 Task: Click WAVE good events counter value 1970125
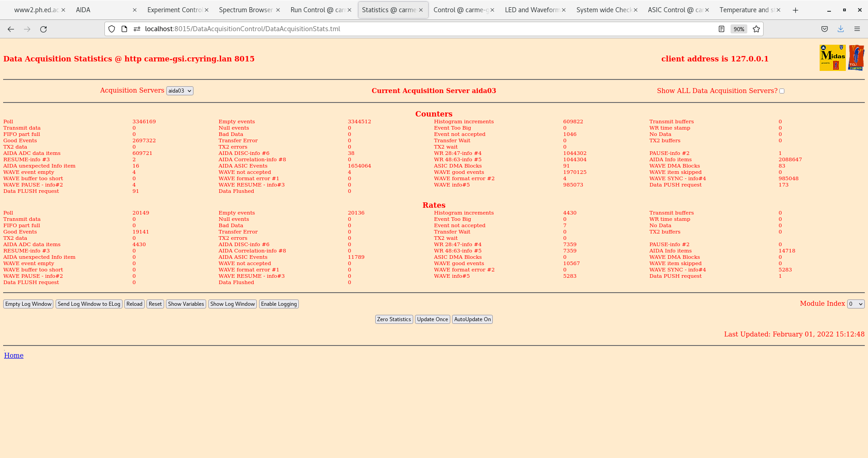click(x=575, y=172)
